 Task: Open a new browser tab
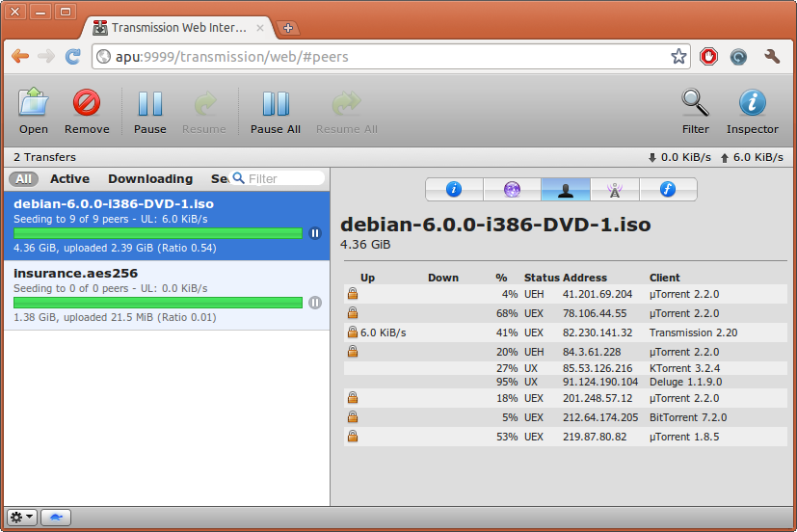288,28
